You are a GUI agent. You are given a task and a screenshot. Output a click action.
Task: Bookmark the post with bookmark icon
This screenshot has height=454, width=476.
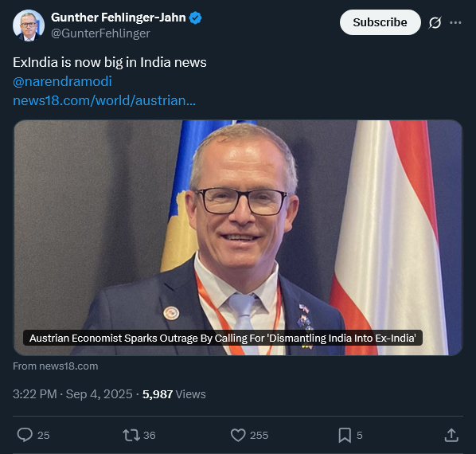click(x=345, y=435)
